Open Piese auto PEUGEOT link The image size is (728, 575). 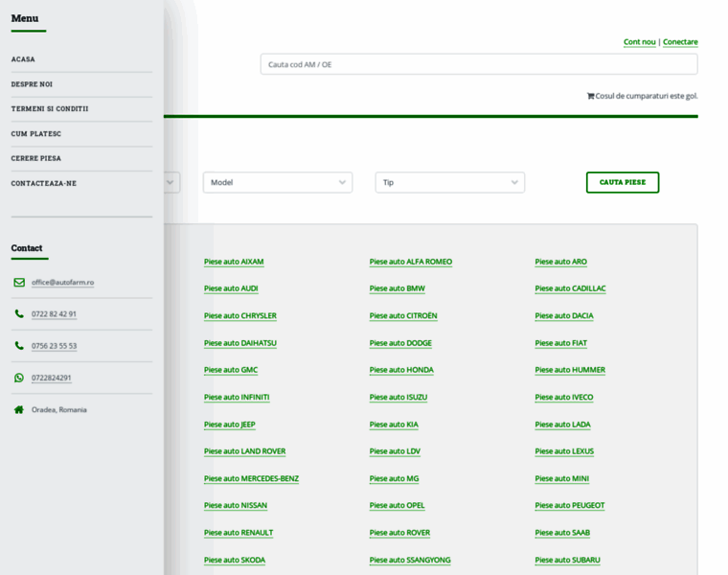click(570, 506)
